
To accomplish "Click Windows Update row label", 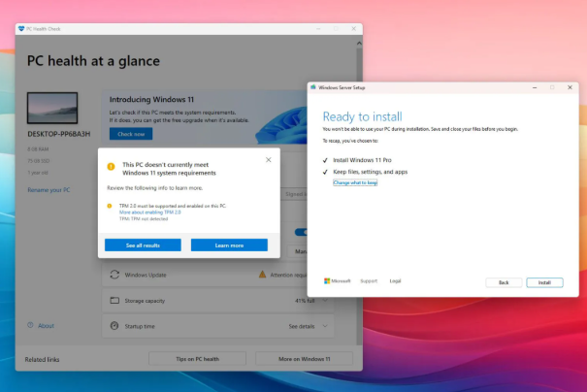I will (x=146, y=275).
